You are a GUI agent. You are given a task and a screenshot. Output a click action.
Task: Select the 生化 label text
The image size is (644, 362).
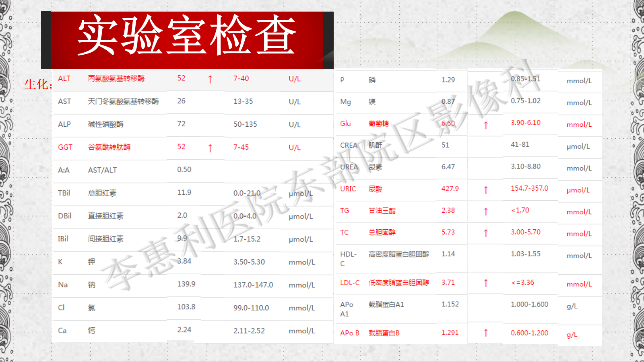pos(38,84)
